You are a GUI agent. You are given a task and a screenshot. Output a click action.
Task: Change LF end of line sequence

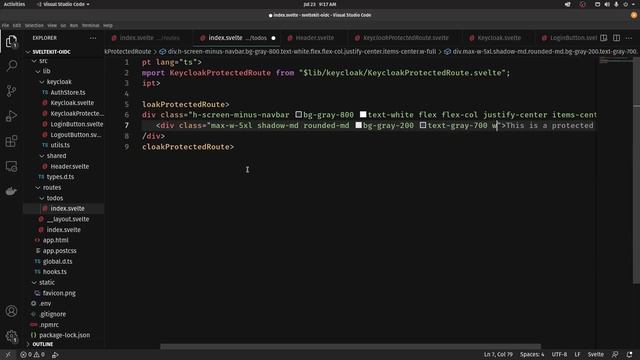point(577,355)
